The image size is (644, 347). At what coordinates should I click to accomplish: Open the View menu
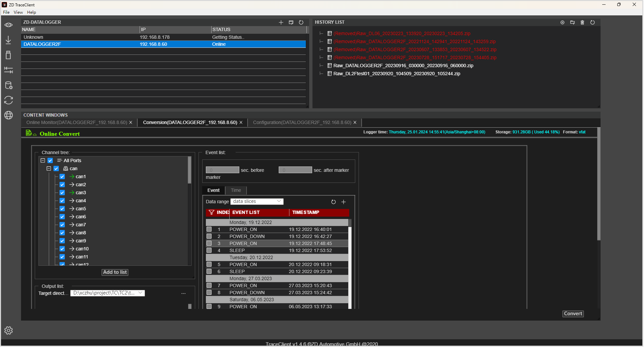18,12
